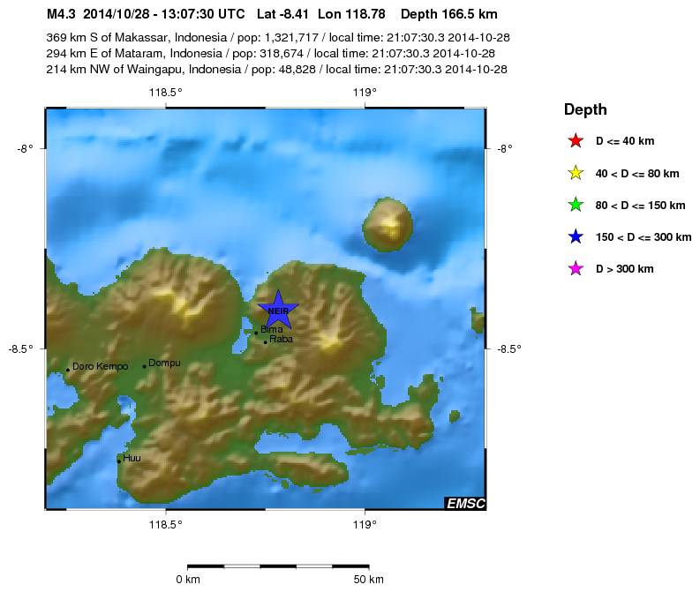Click the Huu city marker dot

[119, 461]
